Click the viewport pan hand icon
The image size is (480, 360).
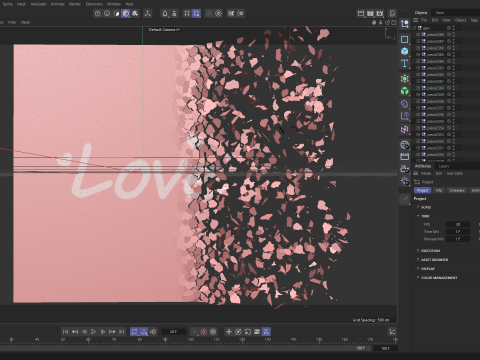click(x=374, y=22)
